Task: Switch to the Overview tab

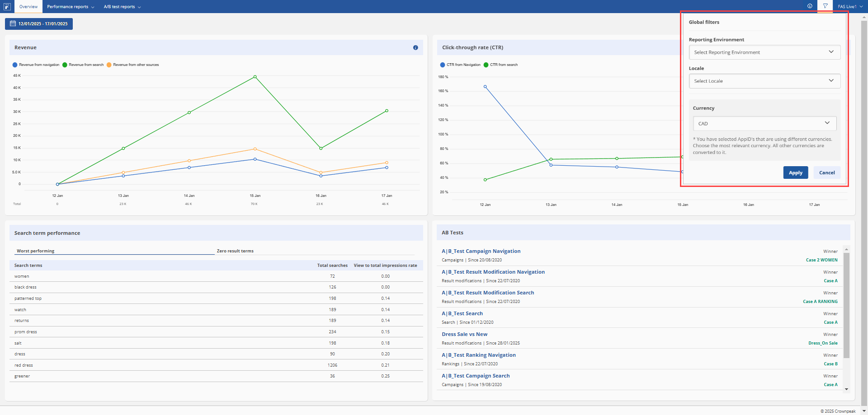Action: coord(28,6)
